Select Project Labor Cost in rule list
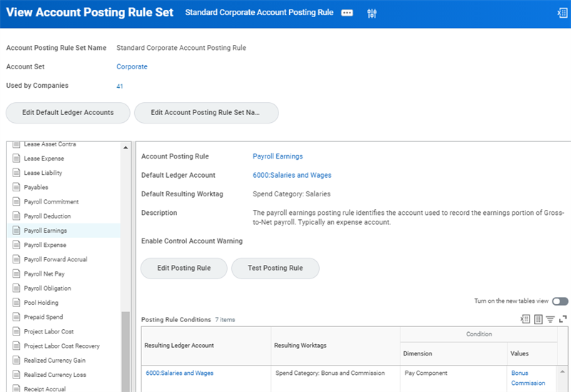 tap(49, 331)
